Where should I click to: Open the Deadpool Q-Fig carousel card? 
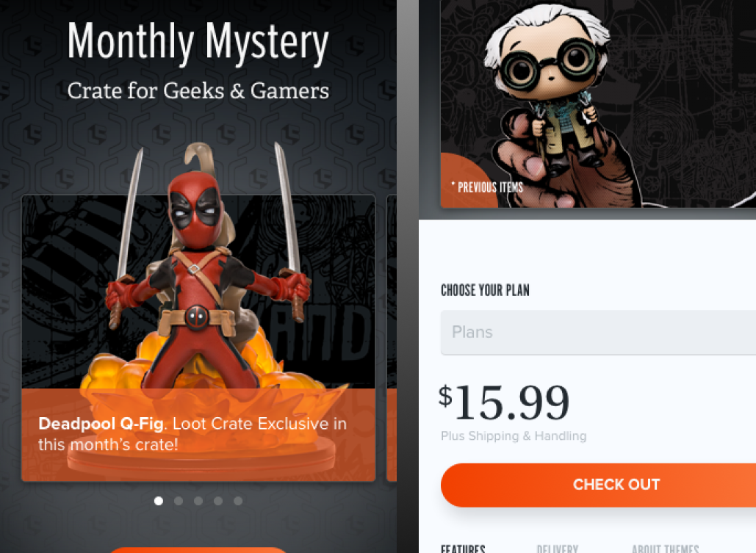(x=198, y=338)
